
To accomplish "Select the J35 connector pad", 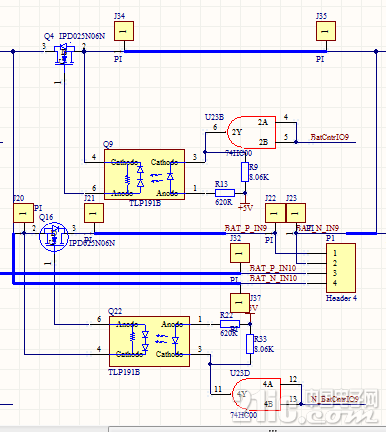I will click(326, 31).
